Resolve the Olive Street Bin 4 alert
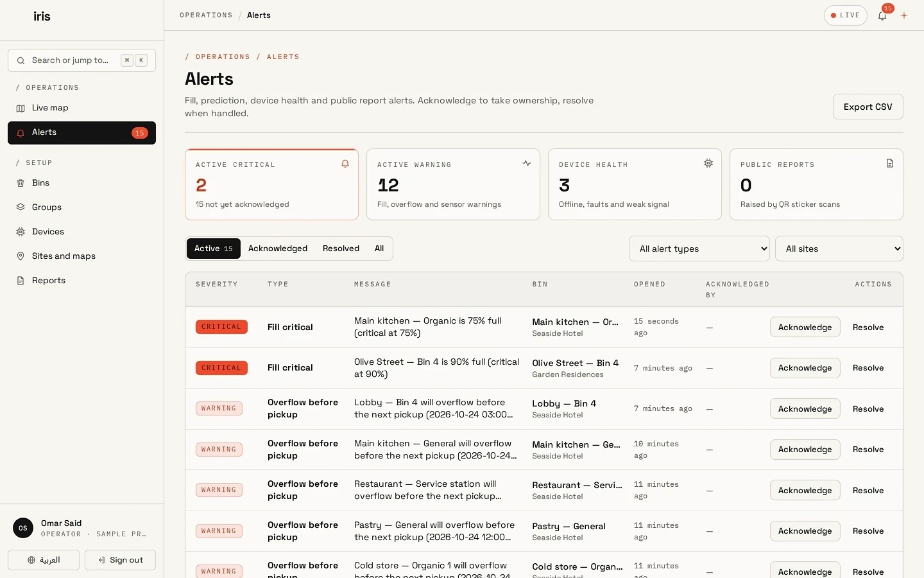The width and height of the screenshot is (924, 578). pyautogui.click(x=868, y=368)
